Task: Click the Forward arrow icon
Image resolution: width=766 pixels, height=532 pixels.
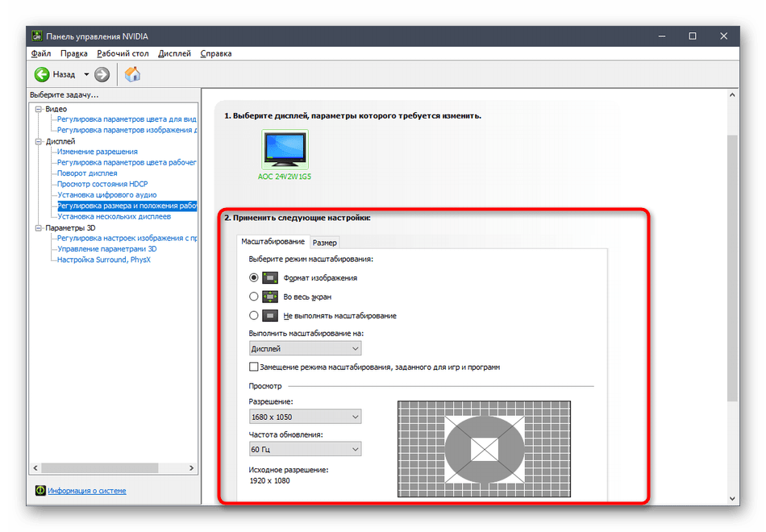Action: pos(102,74)
